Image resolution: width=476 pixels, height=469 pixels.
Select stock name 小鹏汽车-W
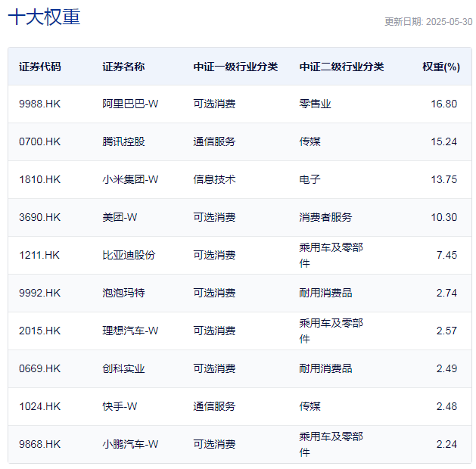(x=130, y=445)
